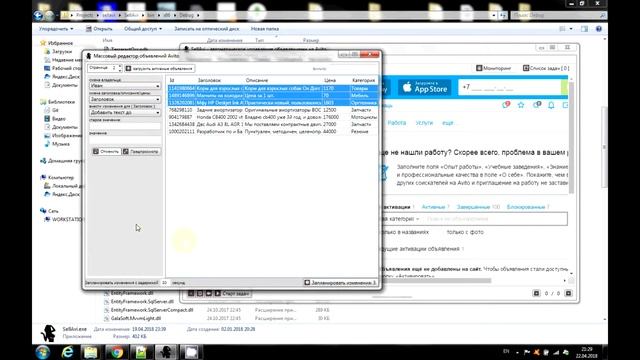640x360 pixels.
Task: Click Записать на оптический диск
Action: 207,29
